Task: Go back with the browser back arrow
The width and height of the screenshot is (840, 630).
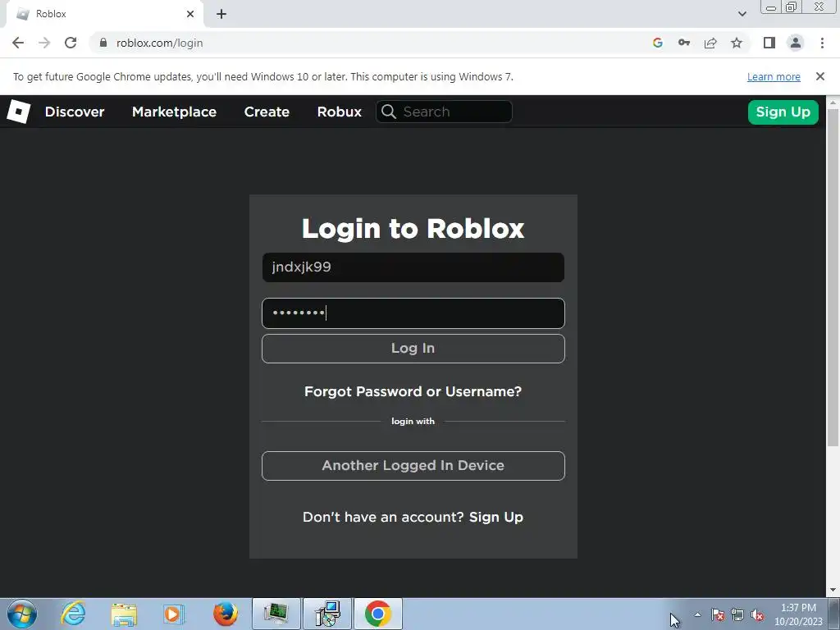Action: [18, 43]
